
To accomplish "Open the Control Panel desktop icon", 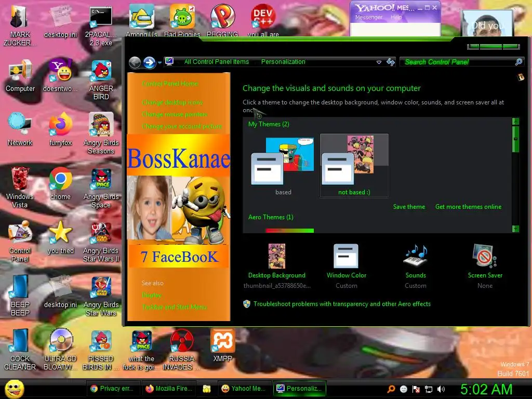I will (x=20, y=242).
